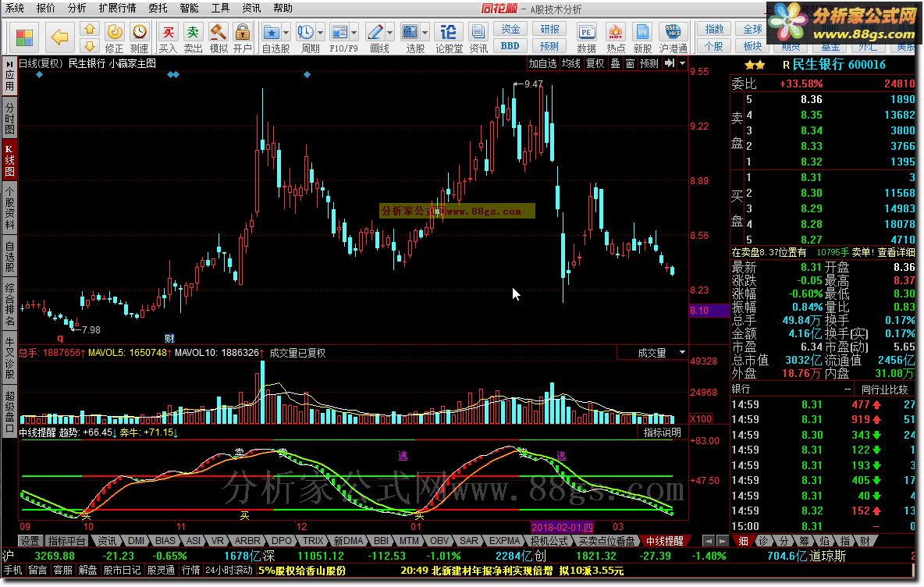Screen dimensions: 924x587
Task: Toggle 复权 price adjustment
Action: 595,63
